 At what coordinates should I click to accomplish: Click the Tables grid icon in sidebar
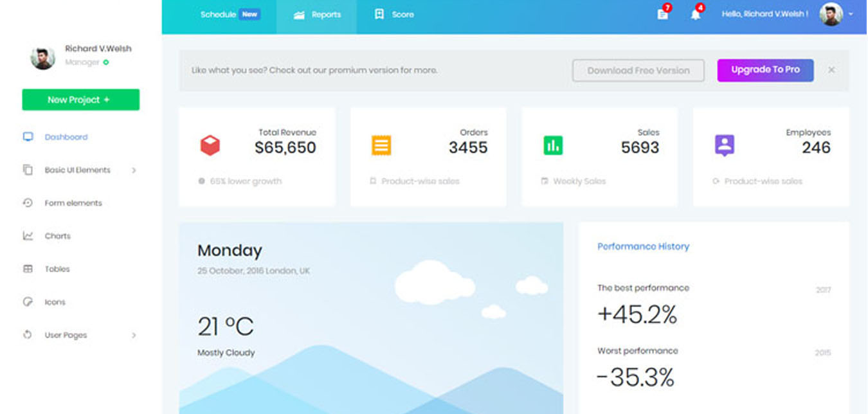pos(28,269)
